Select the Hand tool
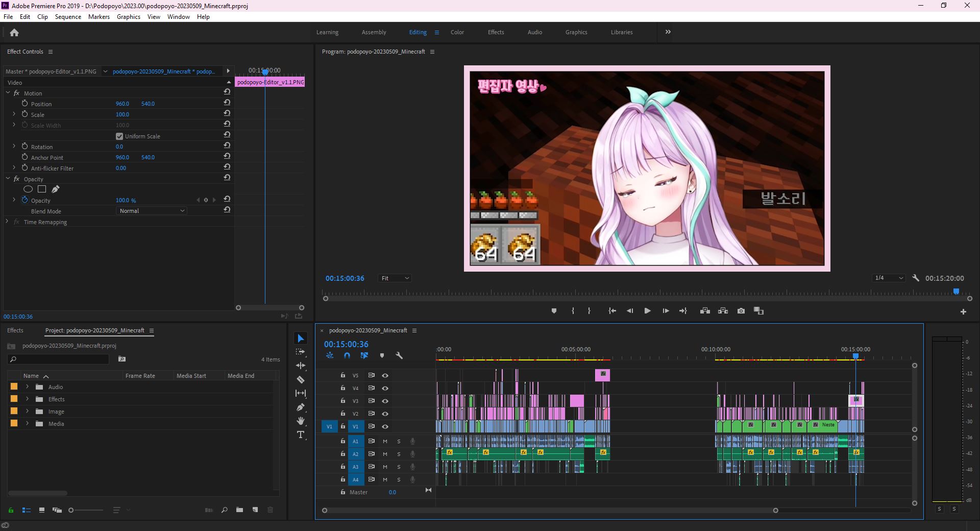Screen dimensions: 980x531 point(301,421)
